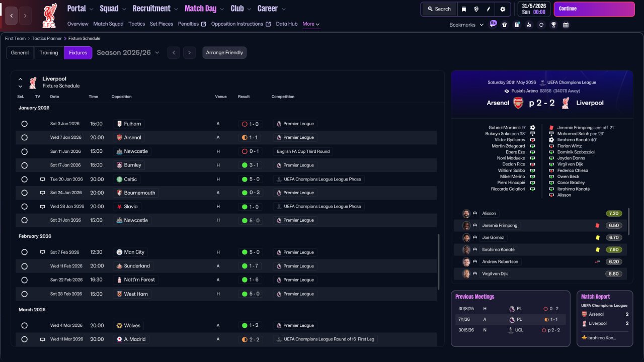644x362 pixels.
Task: Click Champions League logo on Celtic row
Action: (x=279, y=179)
